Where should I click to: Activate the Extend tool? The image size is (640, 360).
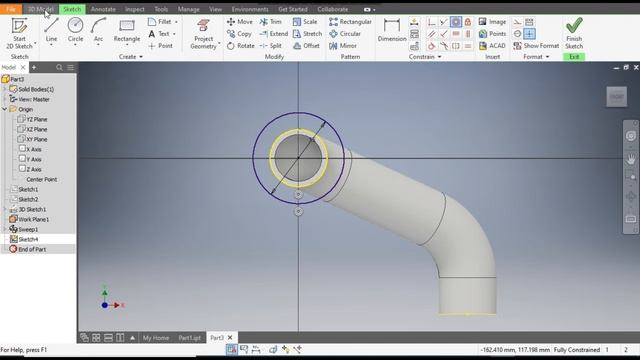click(x=273, y=34)
